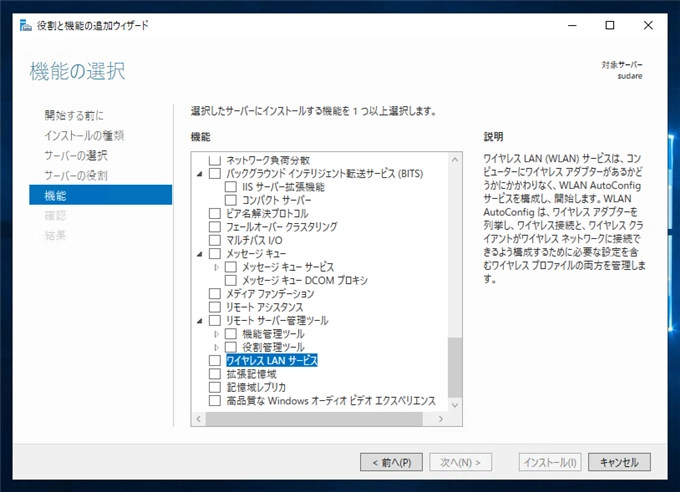Click the features list scroll up arrow

point(455,160)
